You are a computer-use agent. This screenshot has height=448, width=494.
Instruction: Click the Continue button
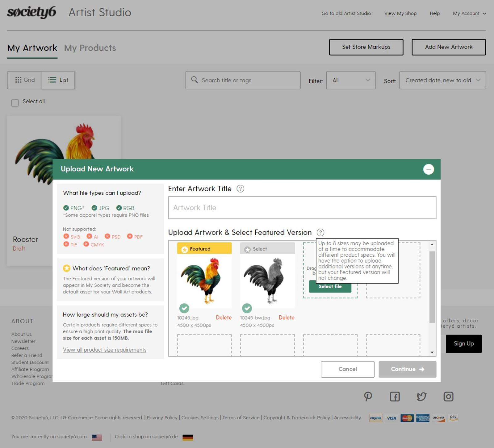(x=408, y=369)
